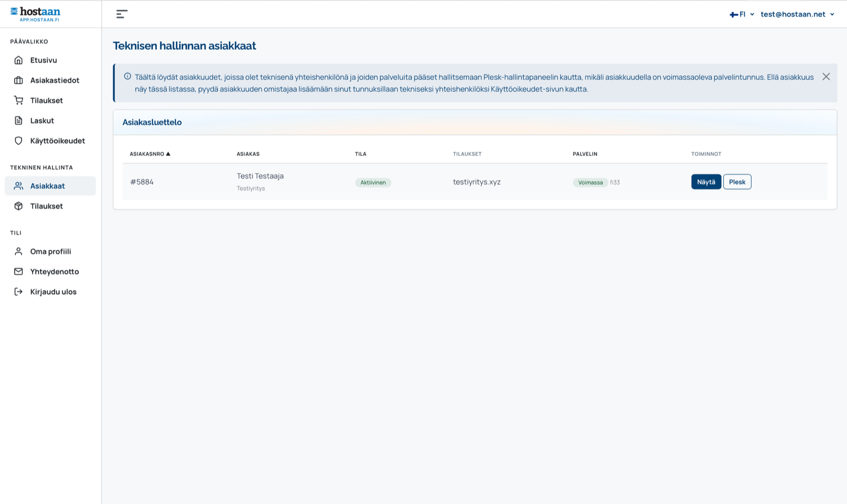The image size is (847, 504).
Task: Open Oma profiili link
Action: [50, 252]
